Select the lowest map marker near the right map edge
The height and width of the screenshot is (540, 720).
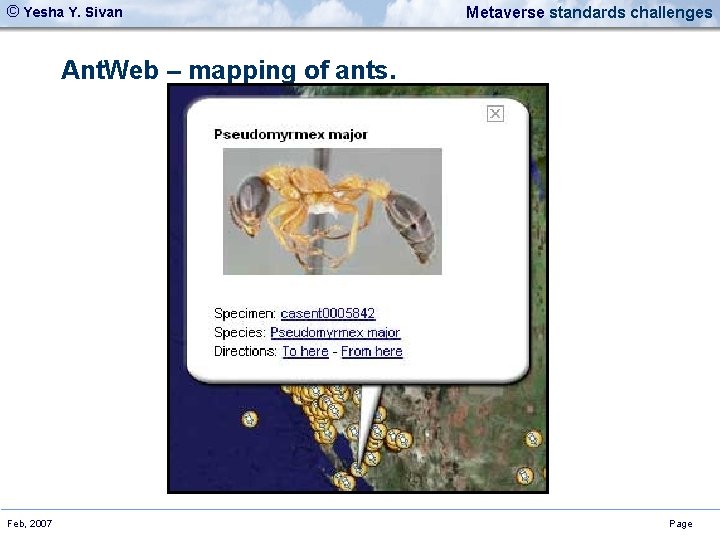click(525, 476)
